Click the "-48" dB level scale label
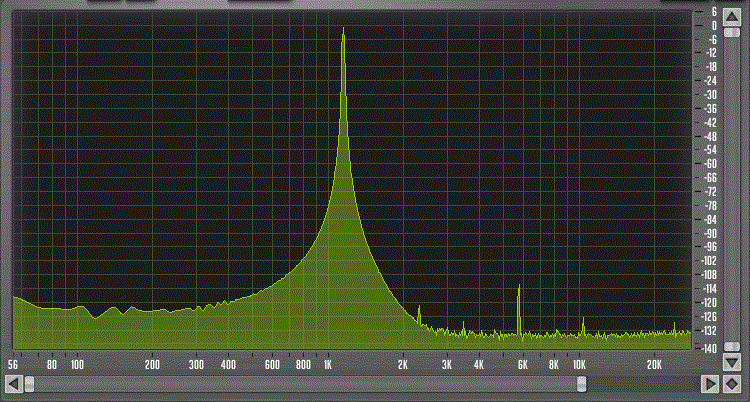 (x=711, y=136)
